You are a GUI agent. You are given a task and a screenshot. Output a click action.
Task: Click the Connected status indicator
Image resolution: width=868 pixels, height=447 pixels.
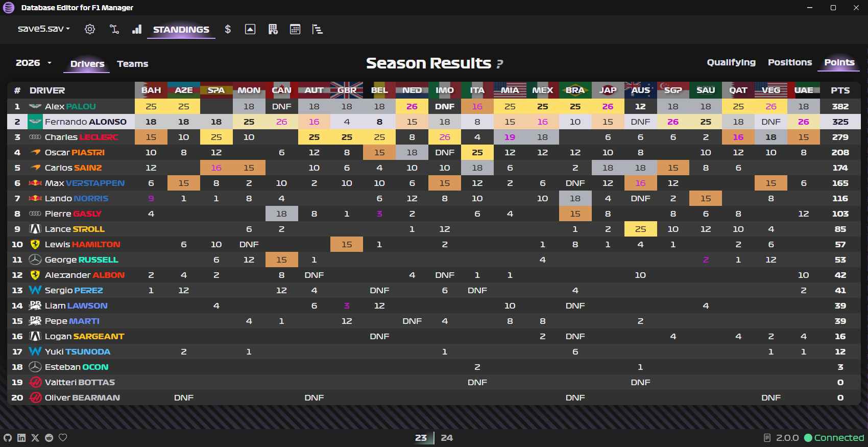point(834,438)
